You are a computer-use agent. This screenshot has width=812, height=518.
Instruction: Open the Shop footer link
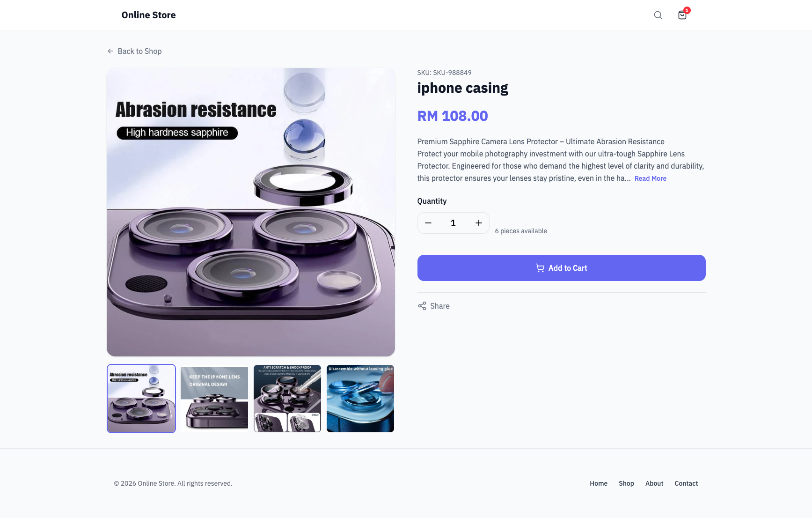(626, 483)
